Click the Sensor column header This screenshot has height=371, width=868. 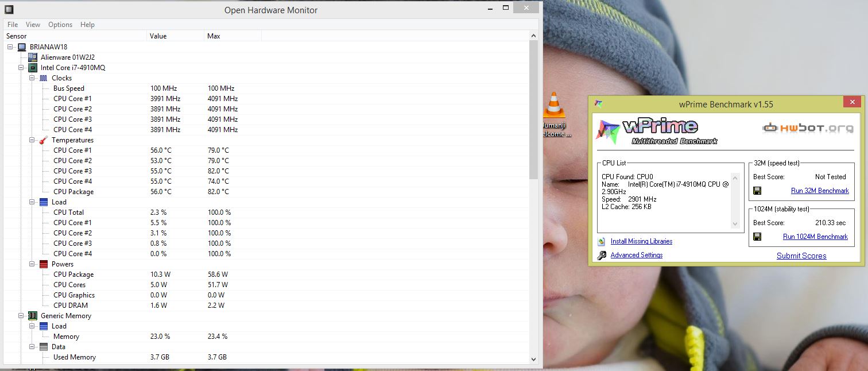pos(75,36)
